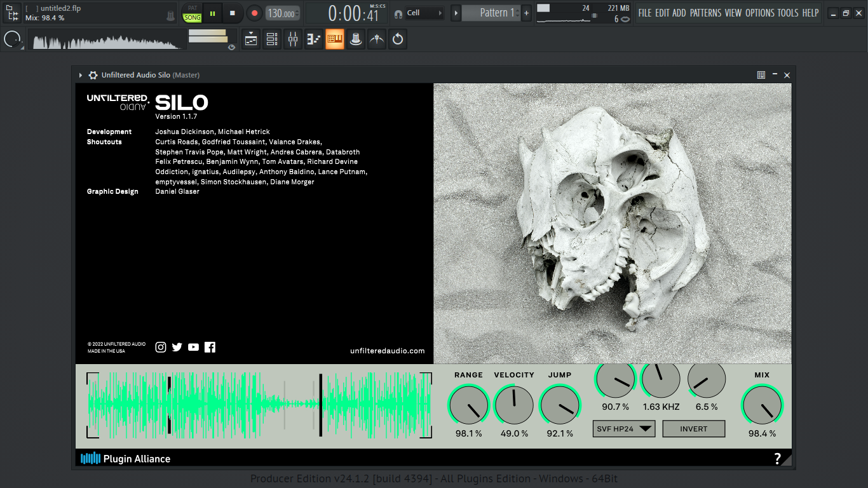Switch to SONG mode
The width and height of the screenshot is (868, 488).
click(193, 18)
